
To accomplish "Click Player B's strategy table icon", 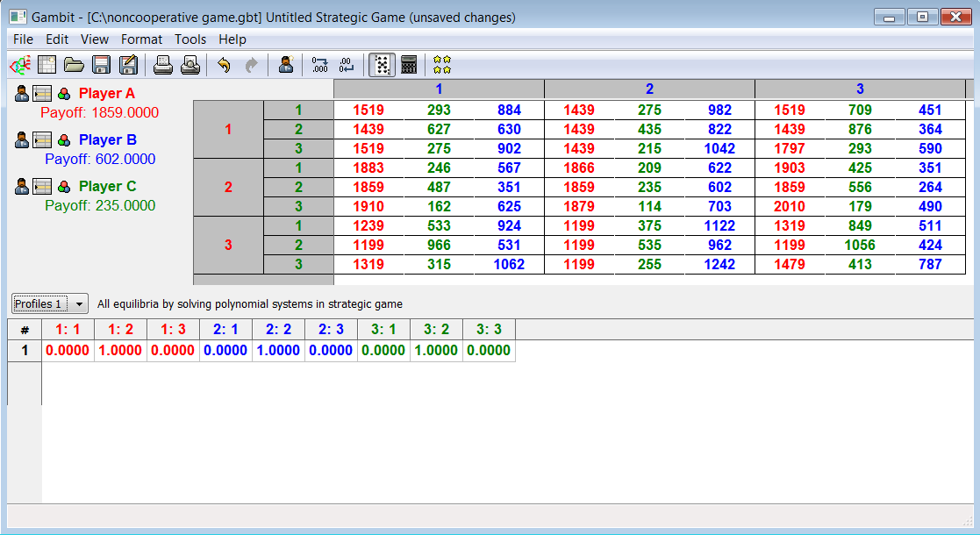I will click(x=42, y=140).
